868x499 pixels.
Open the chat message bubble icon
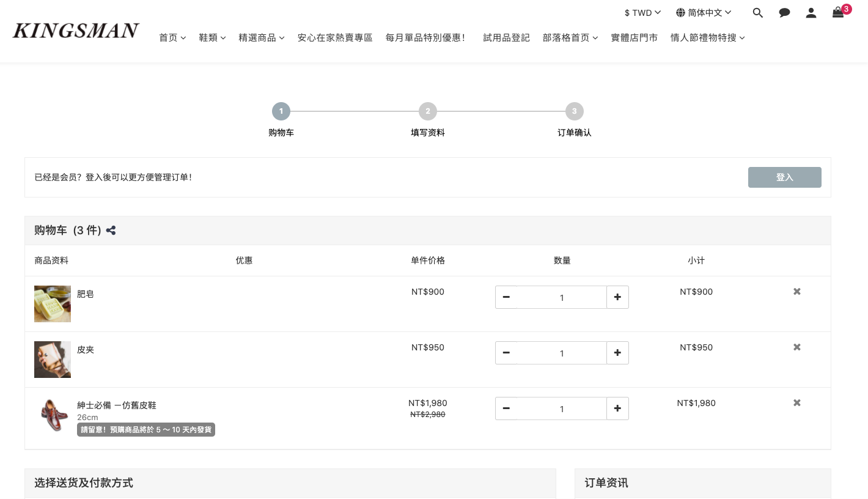[x=784, y=13]
